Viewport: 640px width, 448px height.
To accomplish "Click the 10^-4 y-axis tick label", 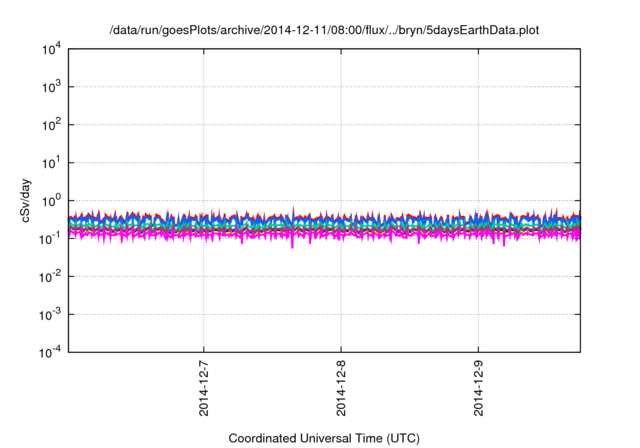I will [x=50, y=352].
